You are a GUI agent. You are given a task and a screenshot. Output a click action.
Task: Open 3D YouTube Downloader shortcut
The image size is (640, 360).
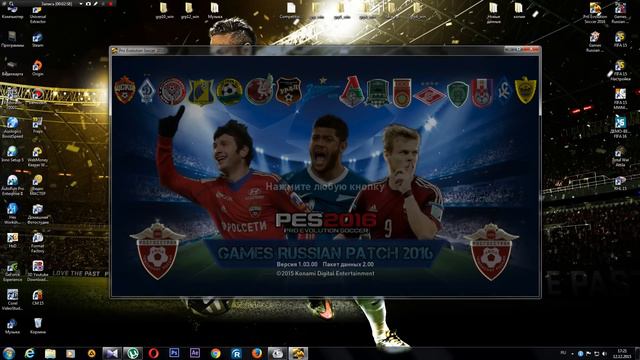38,271
